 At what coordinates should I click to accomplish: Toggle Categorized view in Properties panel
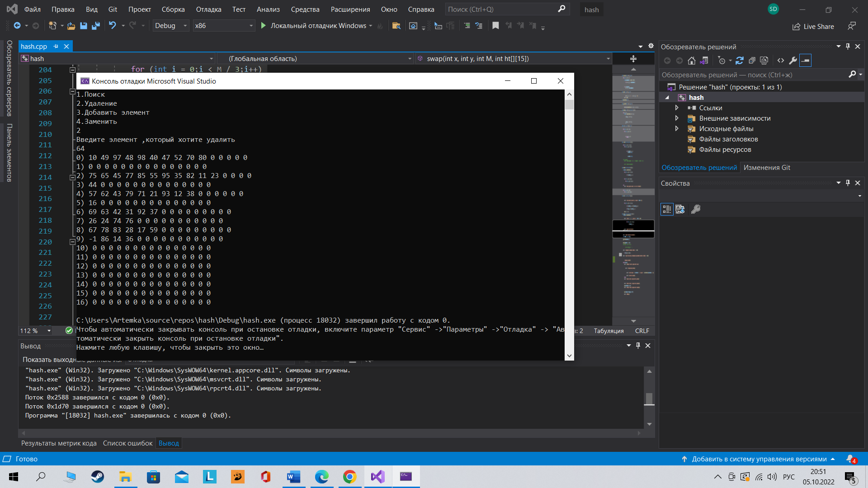(x=667, y=209)
